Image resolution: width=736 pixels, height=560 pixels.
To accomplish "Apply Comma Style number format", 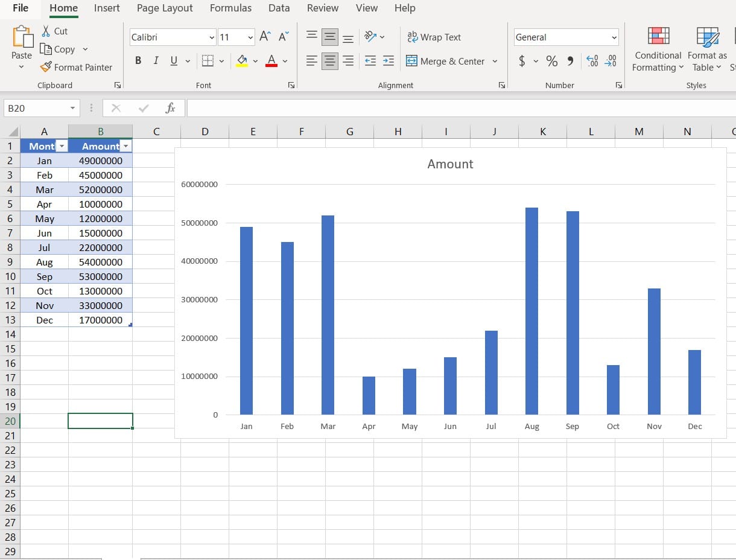I will pyautogui.click(x=570, y=61).
